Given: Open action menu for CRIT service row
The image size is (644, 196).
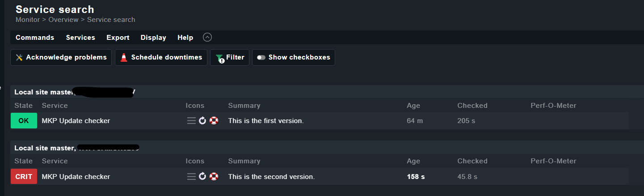Looking at the screenshot, I should pyautogui.click(x=191, y=177).
